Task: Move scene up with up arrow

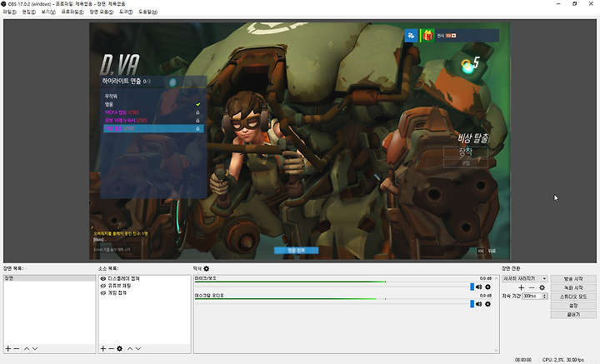Action: tap(27, 349)
